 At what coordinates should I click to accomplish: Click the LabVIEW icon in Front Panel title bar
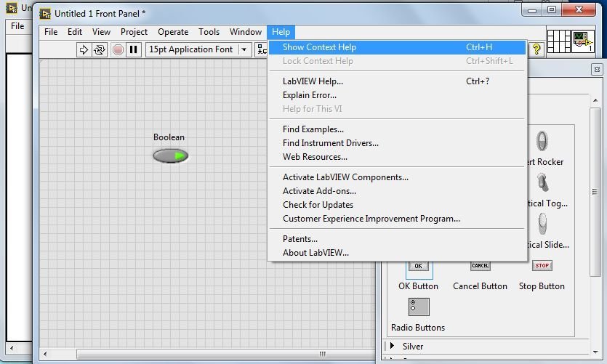[45, 14]
